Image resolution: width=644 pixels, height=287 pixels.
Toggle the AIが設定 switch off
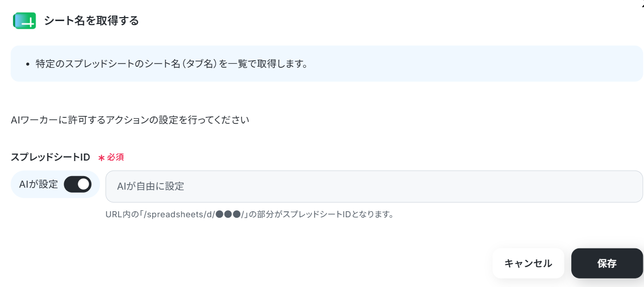pos(77,184)
